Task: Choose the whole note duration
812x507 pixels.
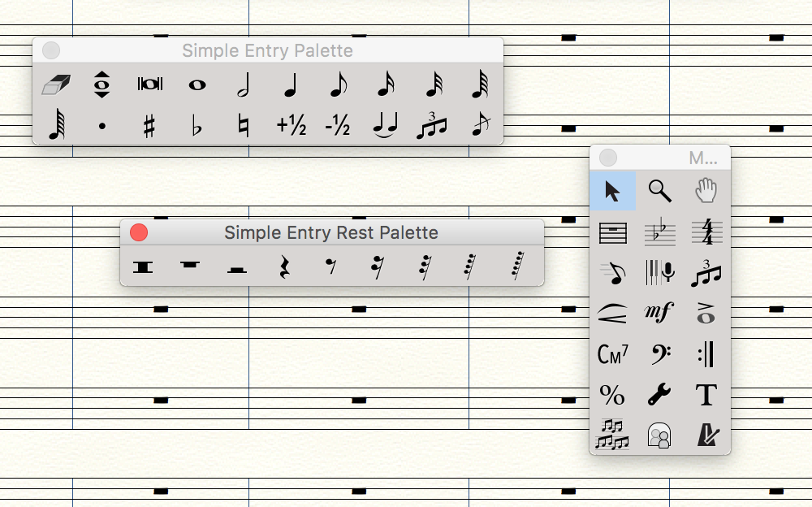Action: [197, 84]
